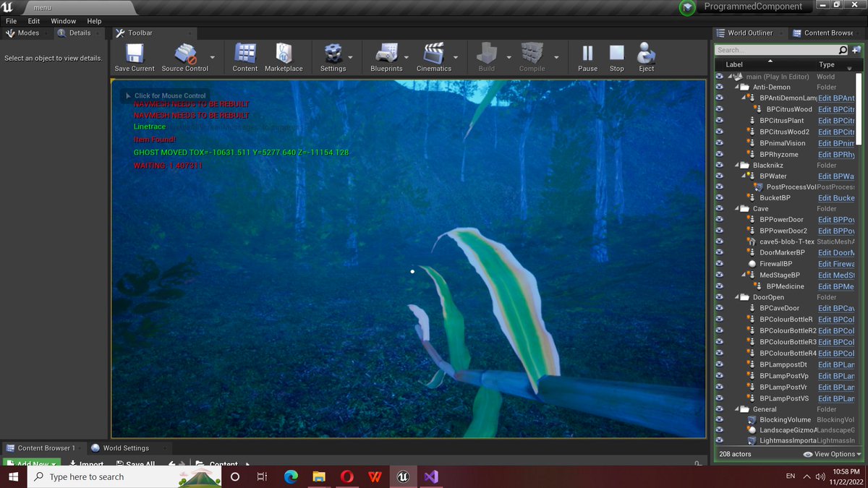868x488 pixels.
Task: Hide the BPCitrusPlant actor via eye icon
Action: point(720,121)
